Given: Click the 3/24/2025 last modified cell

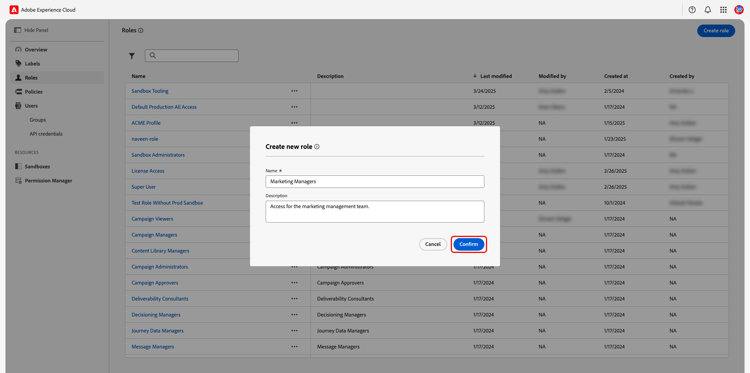Looking at the screenshot, I should (484, 91).
